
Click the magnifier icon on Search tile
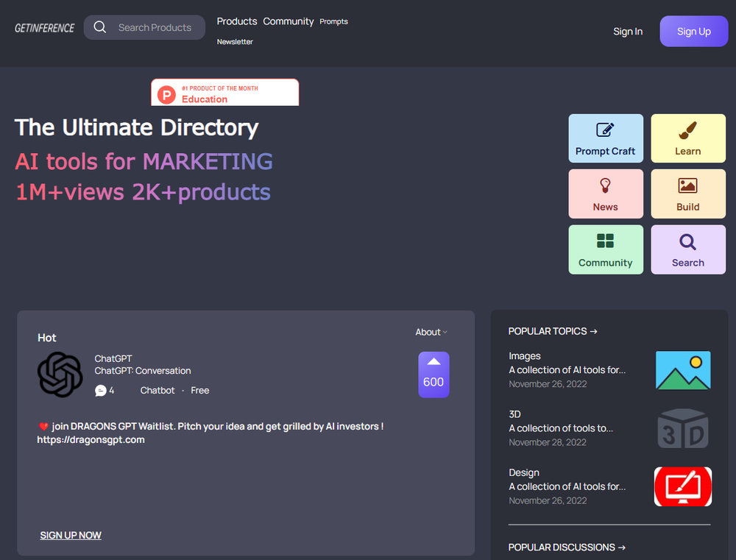click(x=687, y=242)
